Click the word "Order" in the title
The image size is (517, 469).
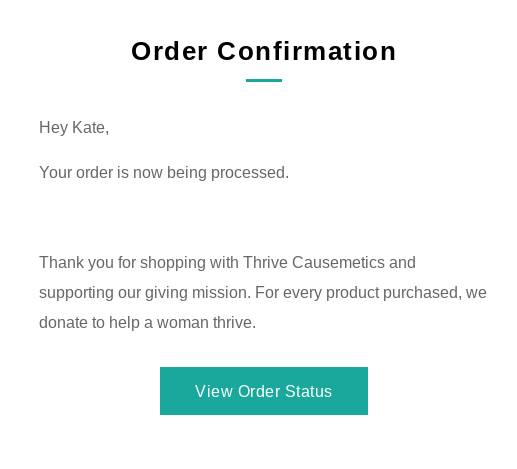pyautogui.click(x=169, y=51)
